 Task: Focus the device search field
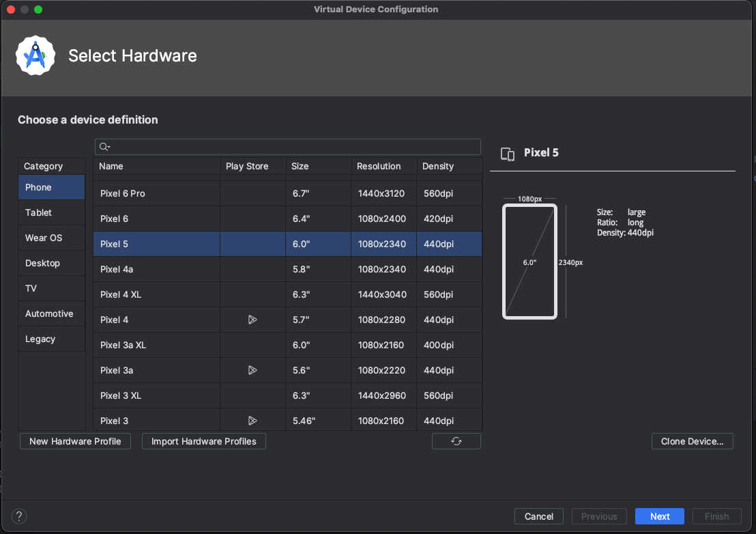click(293, 147)
